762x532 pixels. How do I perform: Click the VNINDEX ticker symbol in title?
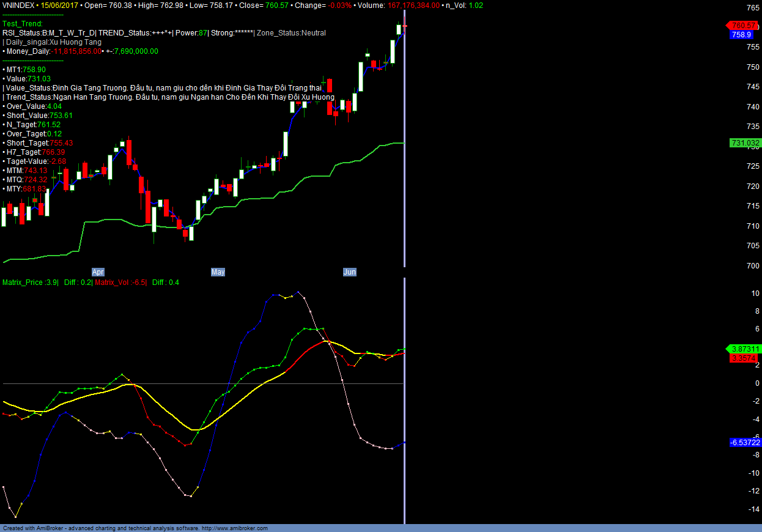(x=18, y=6)
